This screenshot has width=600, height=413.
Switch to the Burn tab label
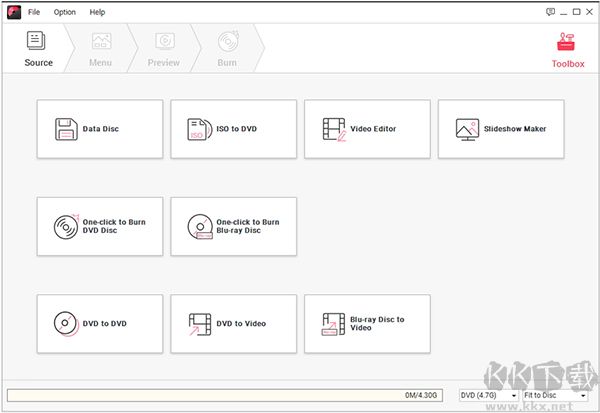point(227,63)
